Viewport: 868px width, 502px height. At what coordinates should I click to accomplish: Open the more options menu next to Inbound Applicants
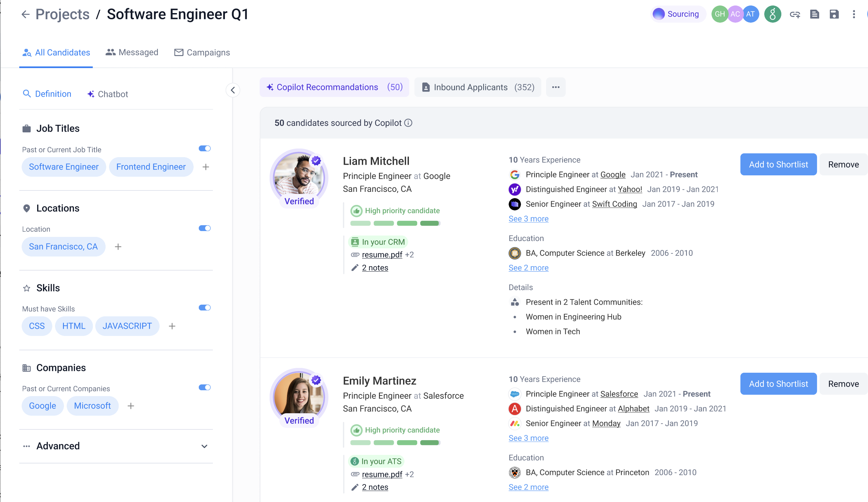(x=556, y=87)
